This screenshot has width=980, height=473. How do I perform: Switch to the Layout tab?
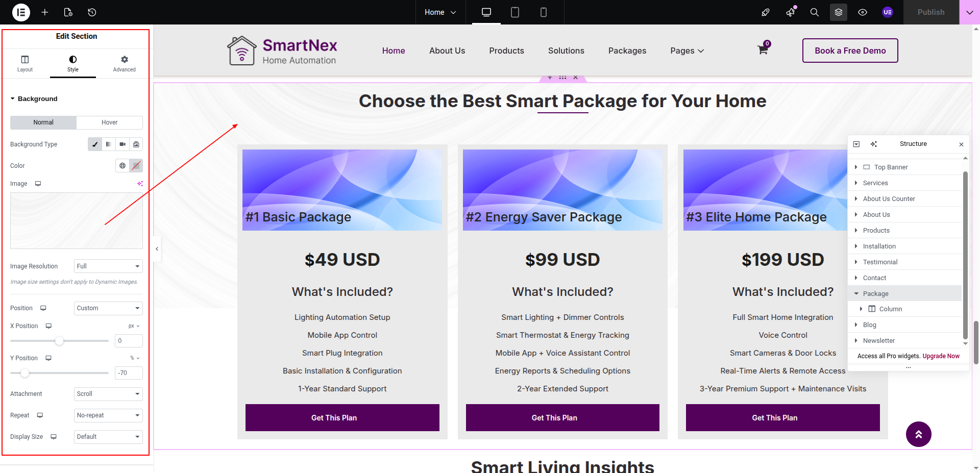(x=25, y=63)
